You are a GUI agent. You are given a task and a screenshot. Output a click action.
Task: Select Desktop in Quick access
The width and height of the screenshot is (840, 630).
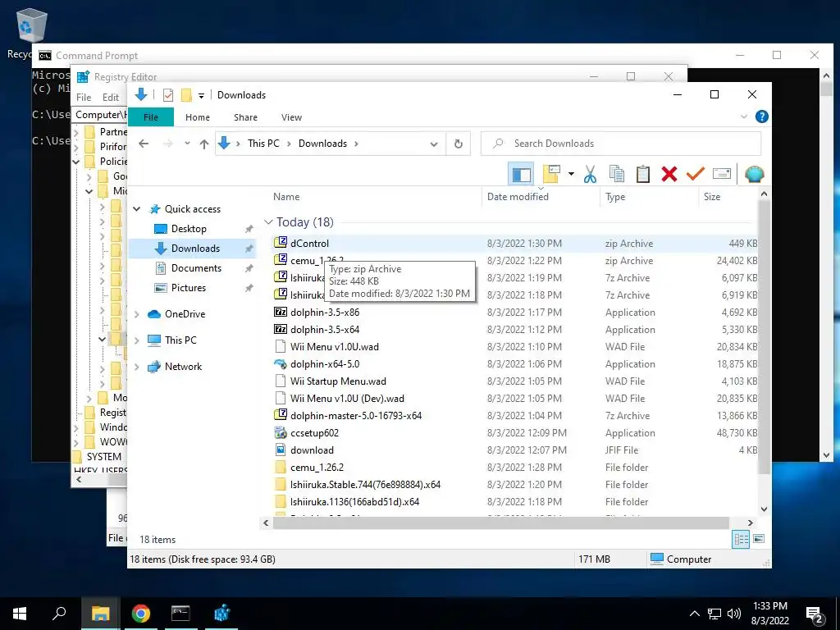(189, 229)
